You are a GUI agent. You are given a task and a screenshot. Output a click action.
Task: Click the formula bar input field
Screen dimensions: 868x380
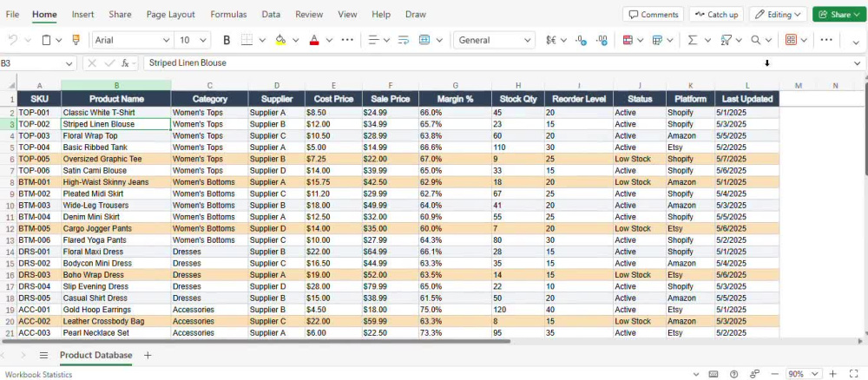(x=498, y=63)
